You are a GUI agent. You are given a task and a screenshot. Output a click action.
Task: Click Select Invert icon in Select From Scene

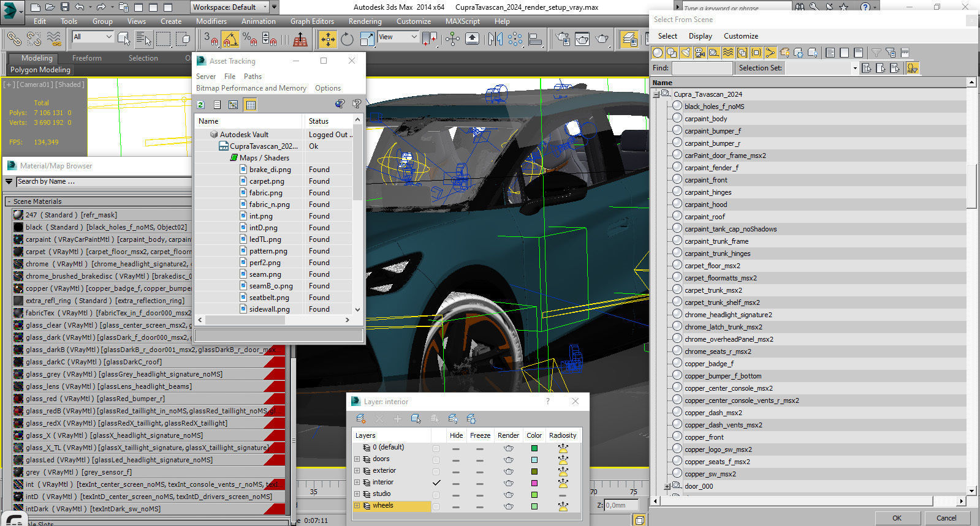pos(895,68)
